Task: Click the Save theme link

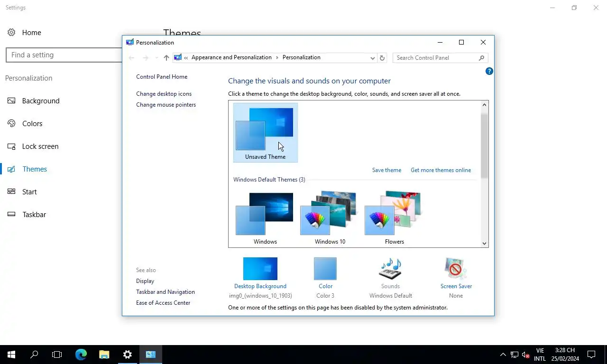Action: [x=386, y=170]
